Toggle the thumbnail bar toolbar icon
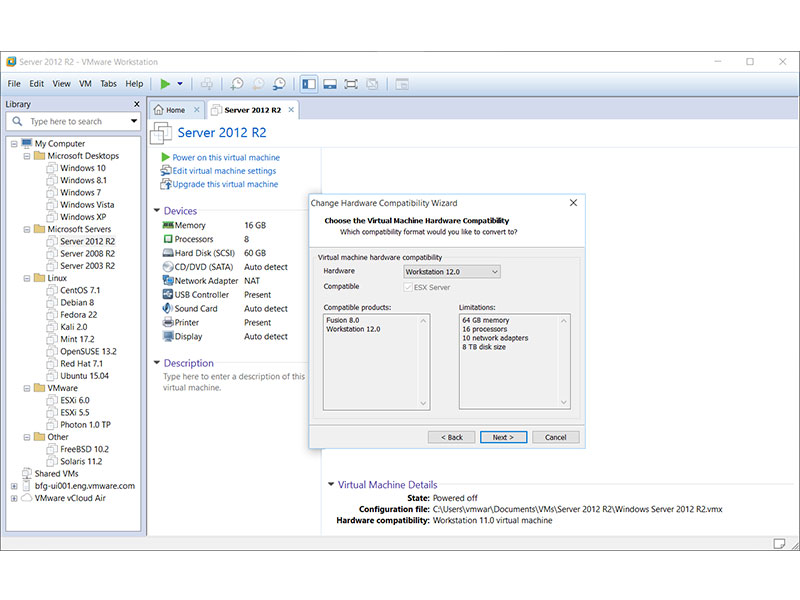The height and width of the screenshot is (600, 800). (330, 84)
